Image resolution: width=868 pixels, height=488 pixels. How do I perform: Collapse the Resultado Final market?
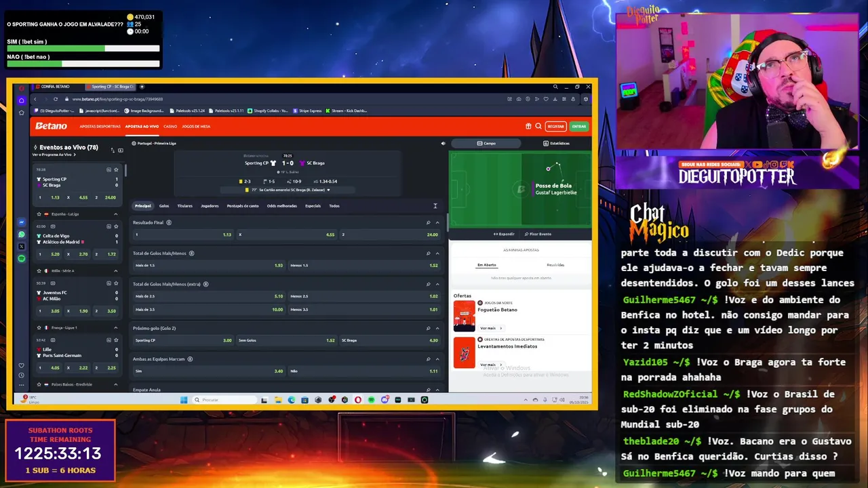pyautogui.click(x=437, y=222)
